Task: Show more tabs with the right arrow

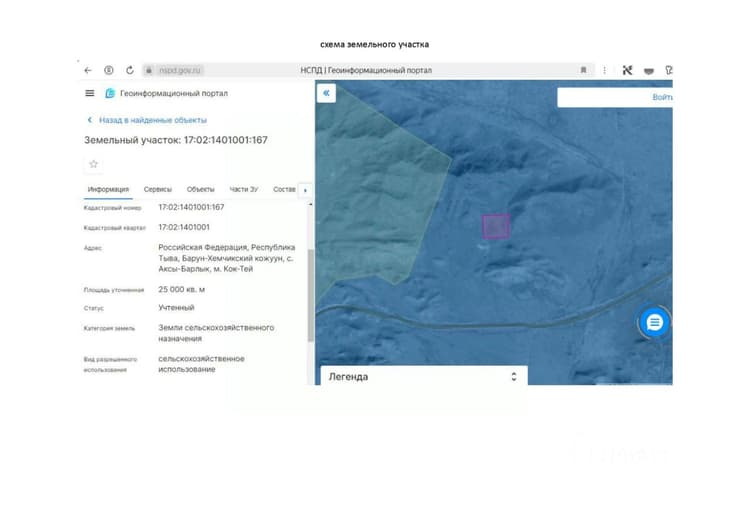Action: [305, 190]
